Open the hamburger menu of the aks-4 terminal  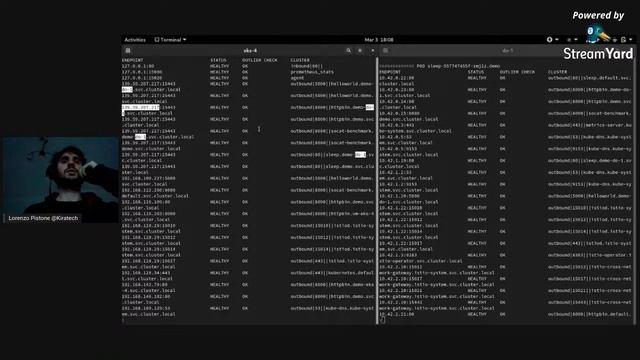[x=360, y=51]
